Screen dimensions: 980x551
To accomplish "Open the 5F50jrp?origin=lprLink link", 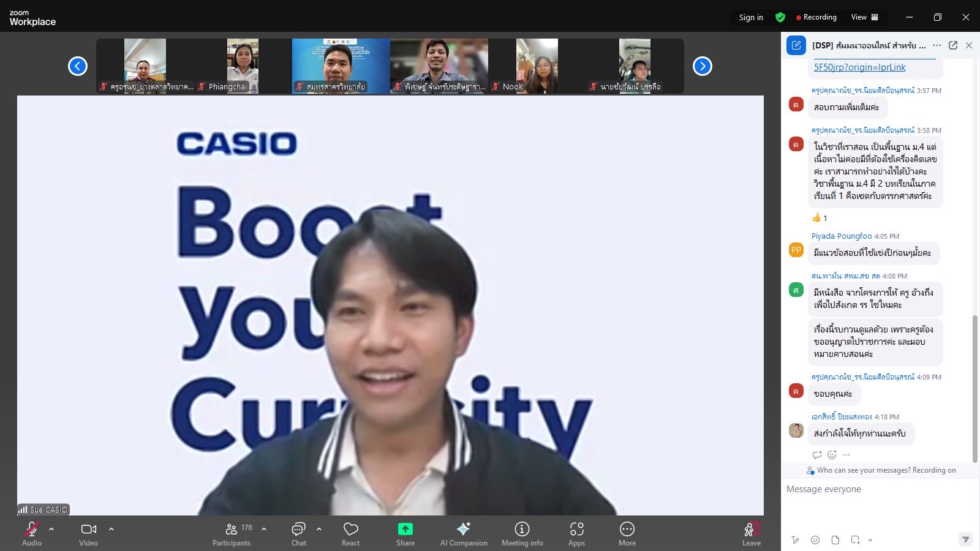I will tap(859, 67).
